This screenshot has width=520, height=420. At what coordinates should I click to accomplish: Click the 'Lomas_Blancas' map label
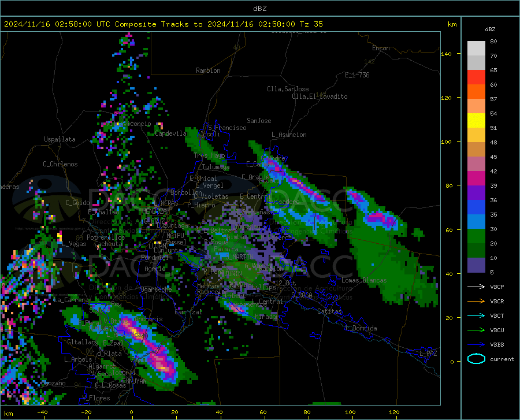(x=364, y=280)
